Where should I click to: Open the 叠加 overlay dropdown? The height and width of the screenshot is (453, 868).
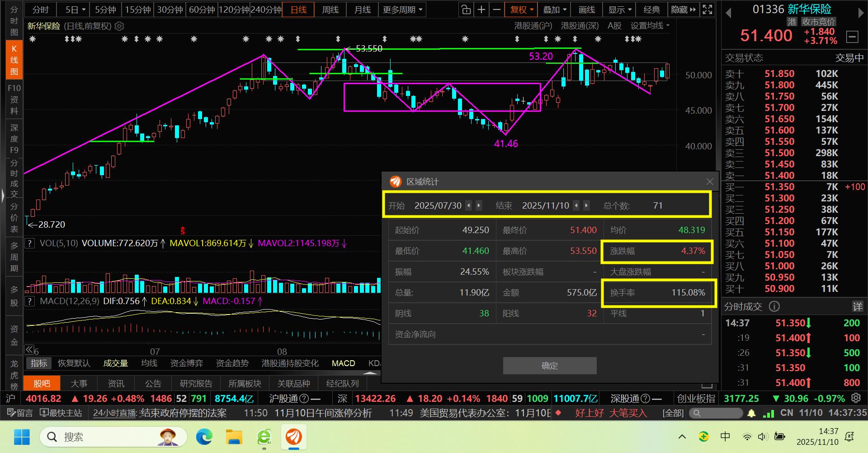555,10
